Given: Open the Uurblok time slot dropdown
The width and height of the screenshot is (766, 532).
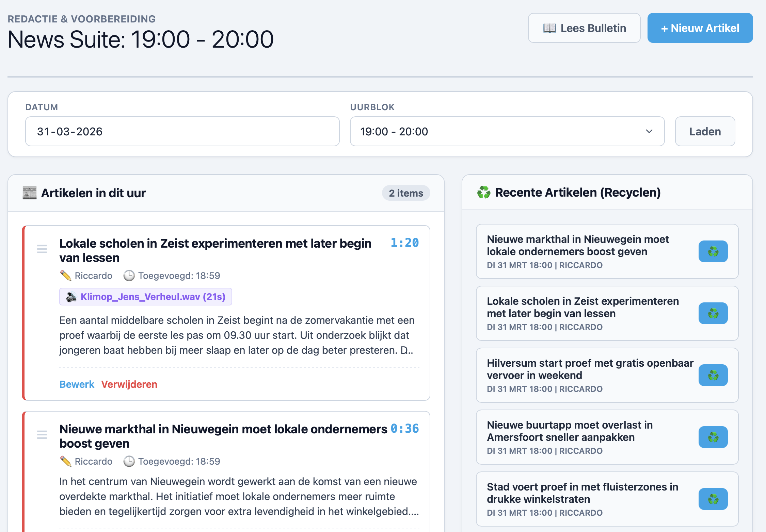Looking at the screenshot, I should coord(507,131).
